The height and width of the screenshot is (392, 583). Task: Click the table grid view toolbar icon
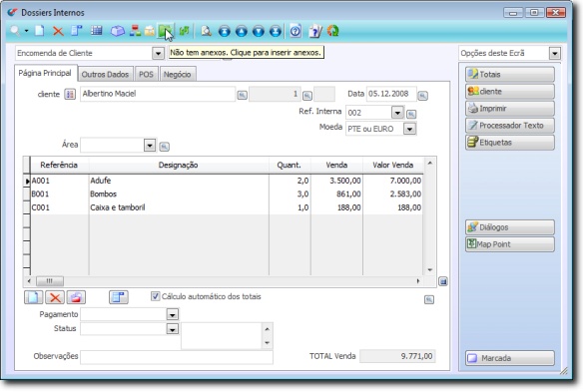pyautogui.click(x=97, y=31)
